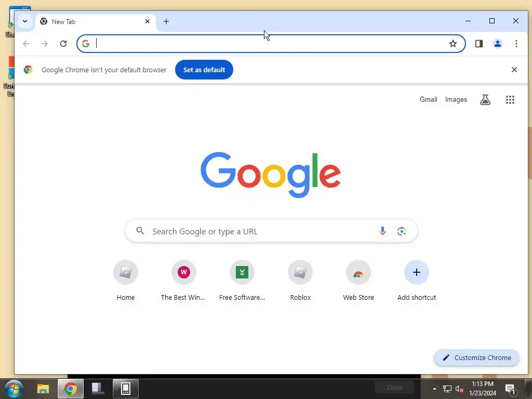Open the Free Software... shortcut
Image resolution: width=532 pixels, height=399 pixels.
(242, 281)
